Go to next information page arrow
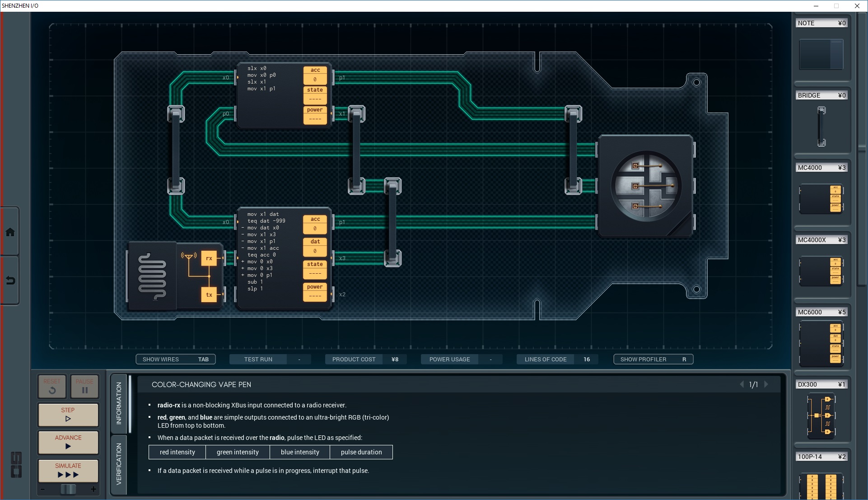This screenshot has width=868, height=500. pos(766,384)
